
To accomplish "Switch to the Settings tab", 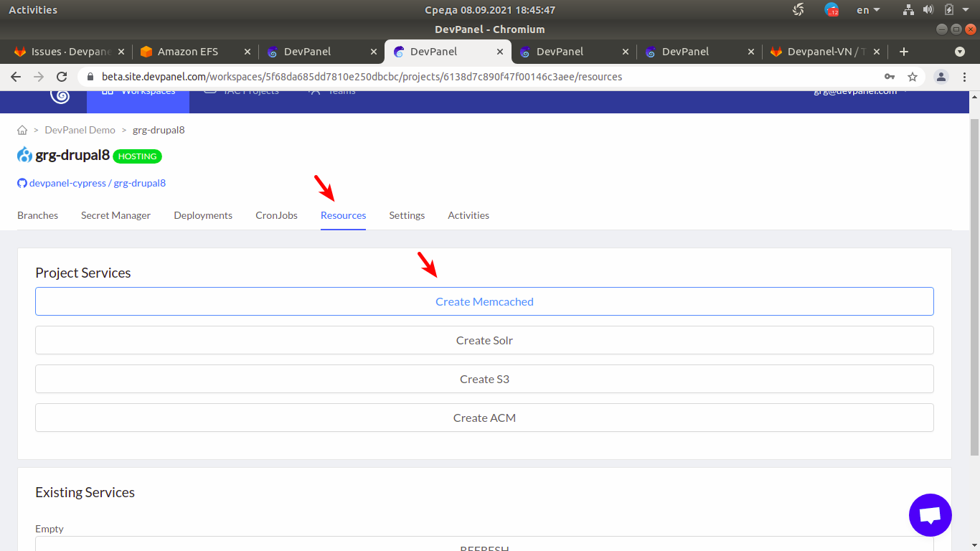I will click(x=407, y=215).
